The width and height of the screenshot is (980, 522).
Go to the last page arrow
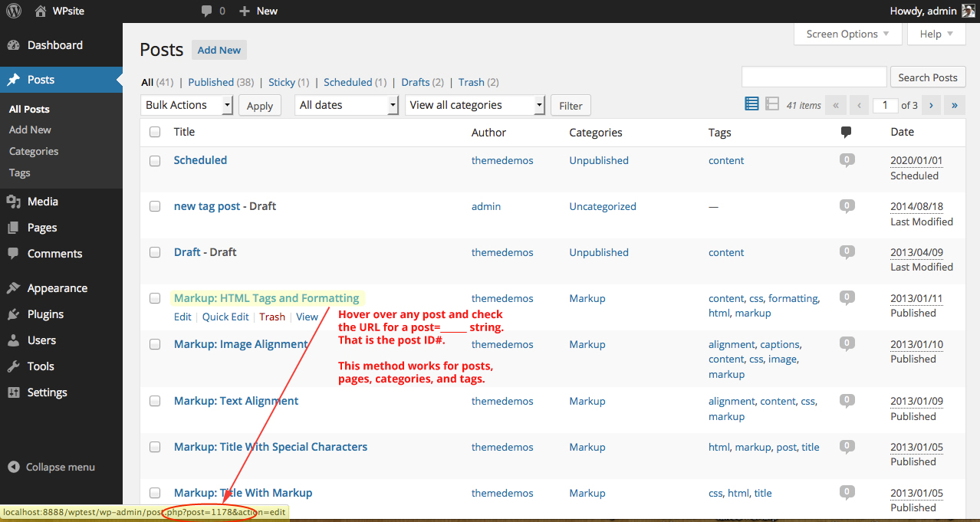[955, 105]
